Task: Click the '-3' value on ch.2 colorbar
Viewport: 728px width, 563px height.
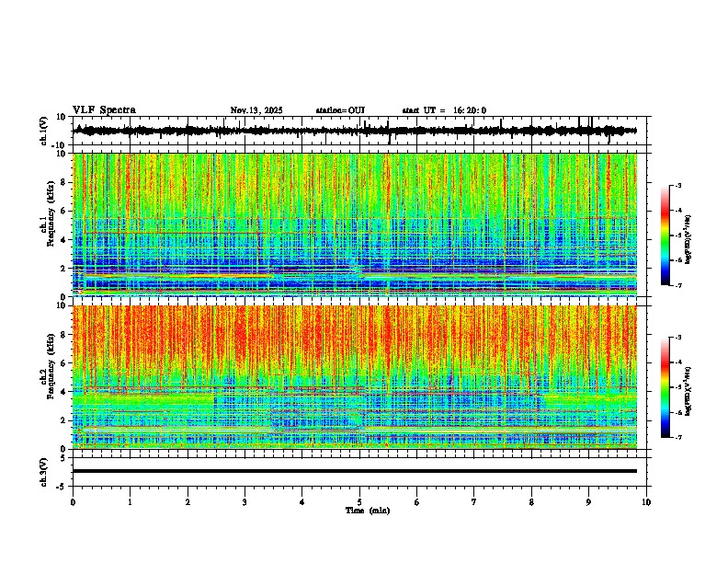Action: click(677, 338)
